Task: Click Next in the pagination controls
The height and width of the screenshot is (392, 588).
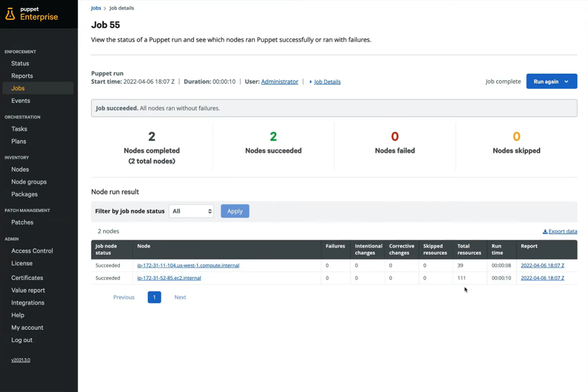Action: [180, 297]
